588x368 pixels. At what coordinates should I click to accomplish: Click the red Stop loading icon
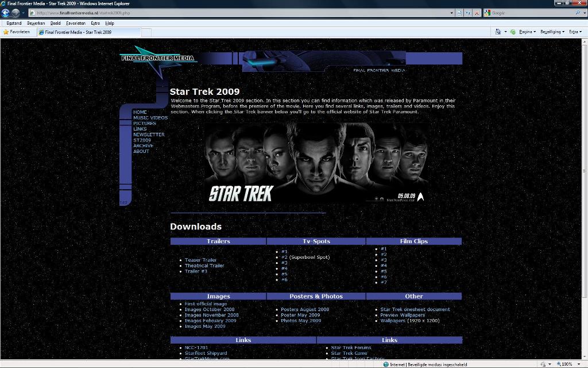[x=477, y=13]
